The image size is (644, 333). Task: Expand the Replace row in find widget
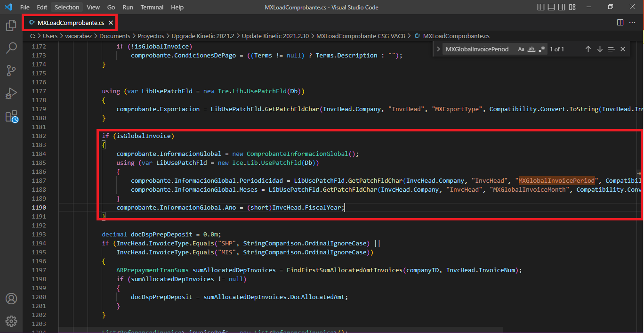438,49
